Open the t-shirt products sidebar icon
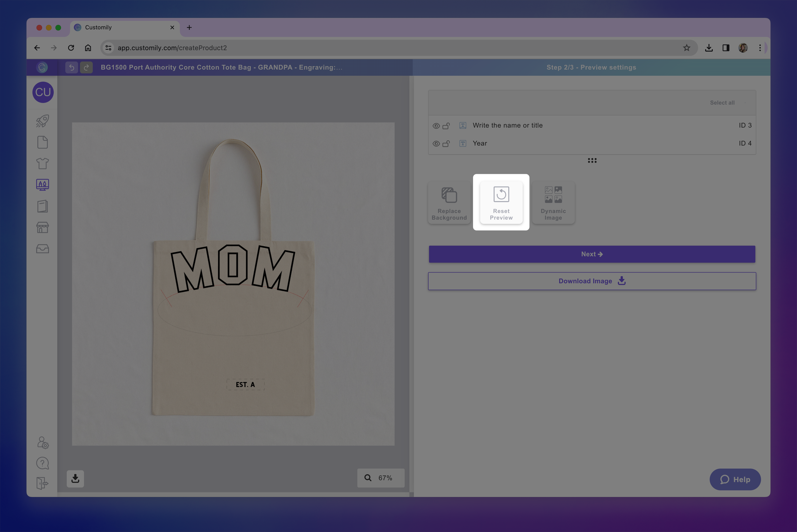 pos(42,164)
